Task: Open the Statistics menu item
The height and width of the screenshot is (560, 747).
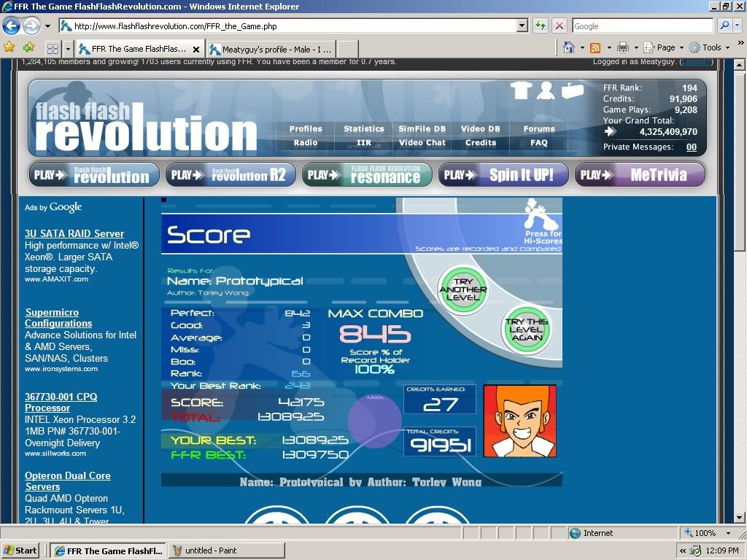Action: (x=363, y=129)
